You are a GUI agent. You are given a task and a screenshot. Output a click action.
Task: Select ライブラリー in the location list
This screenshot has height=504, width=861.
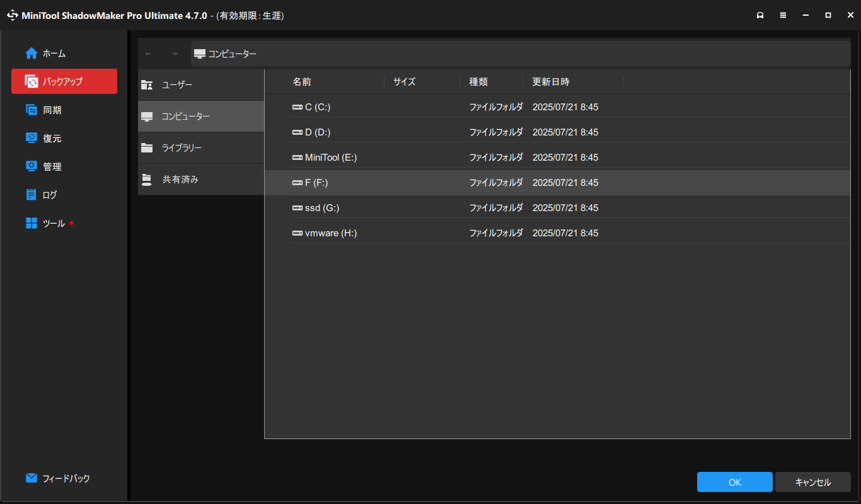tap(201, 148)
